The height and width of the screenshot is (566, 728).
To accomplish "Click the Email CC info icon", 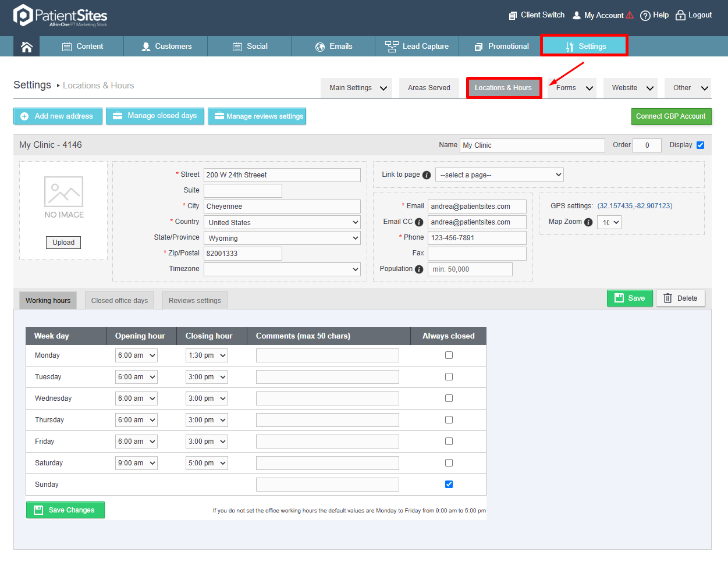I will coord(419,222).
